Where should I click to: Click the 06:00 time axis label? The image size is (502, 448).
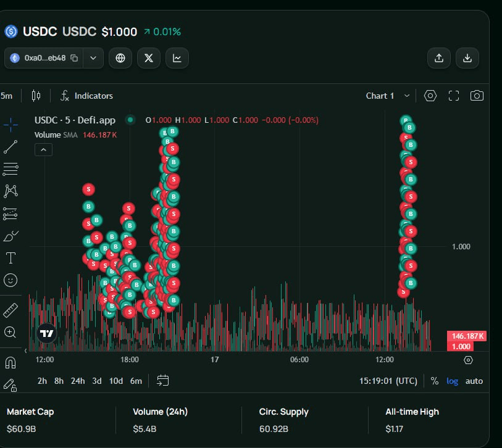tap(299, 360)
